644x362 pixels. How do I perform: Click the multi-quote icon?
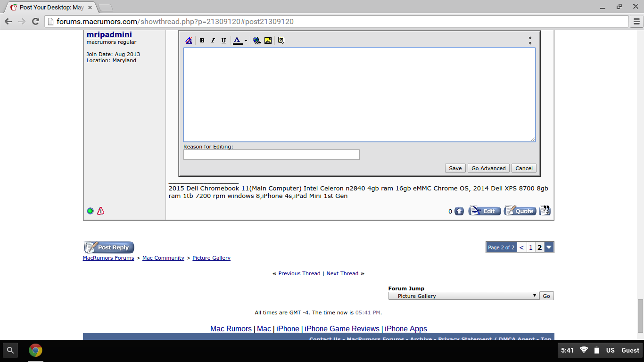545,211
